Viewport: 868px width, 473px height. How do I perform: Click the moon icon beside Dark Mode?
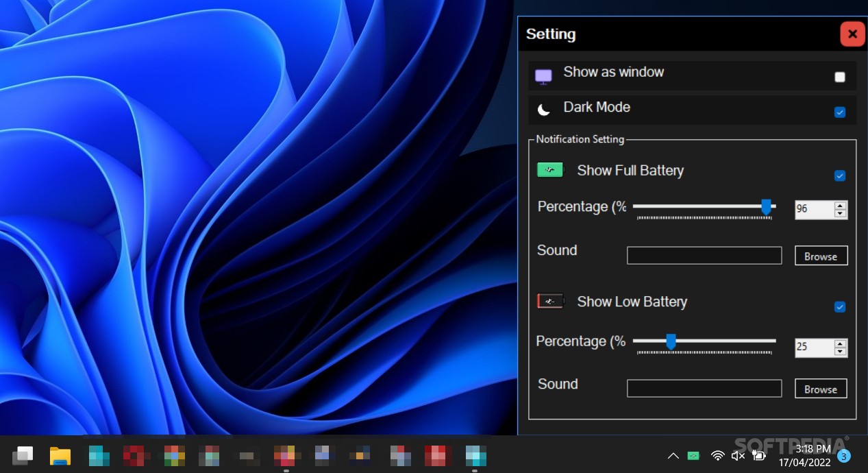(544, 110)
